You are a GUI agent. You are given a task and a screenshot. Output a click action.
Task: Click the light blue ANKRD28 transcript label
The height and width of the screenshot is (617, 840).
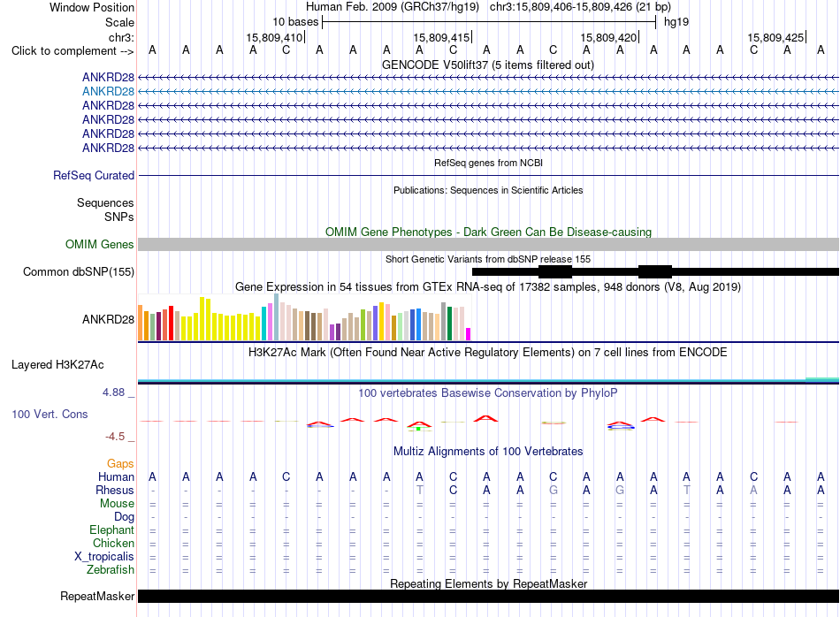click(108, 92)
